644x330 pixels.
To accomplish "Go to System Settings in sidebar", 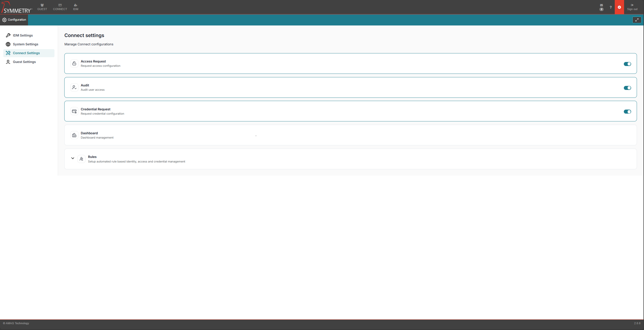I will [25, 44].
